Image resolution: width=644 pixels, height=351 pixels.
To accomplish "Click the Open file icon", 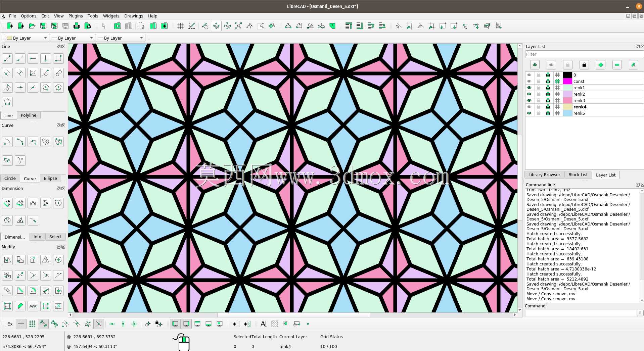I will [x=32, y=26].
